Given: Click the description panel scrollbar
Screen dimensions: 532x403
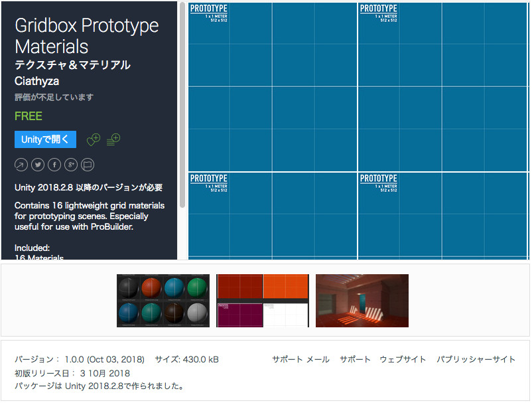Looking at the screenshot, I should pos(182,106).
